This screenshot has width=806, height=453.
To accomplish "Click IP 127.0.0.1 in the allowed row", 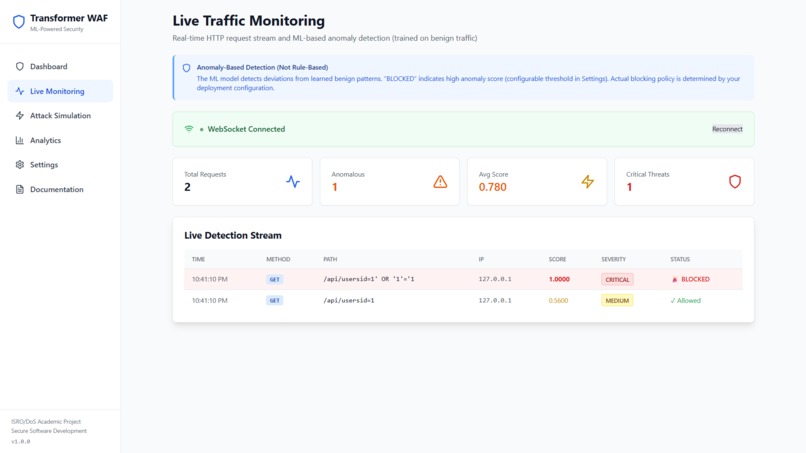I will click(x=495, y=300).
